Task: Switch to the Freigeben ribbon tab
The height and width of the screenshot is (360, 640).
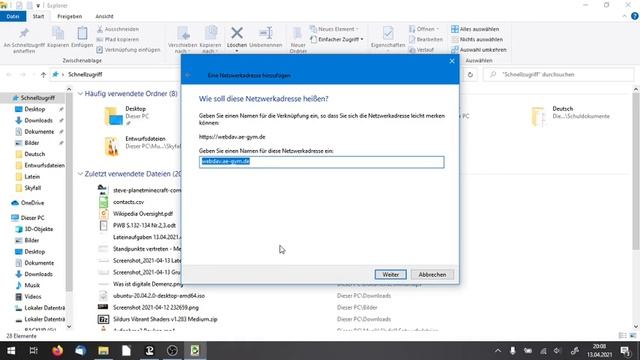Action: coord(69,16)
